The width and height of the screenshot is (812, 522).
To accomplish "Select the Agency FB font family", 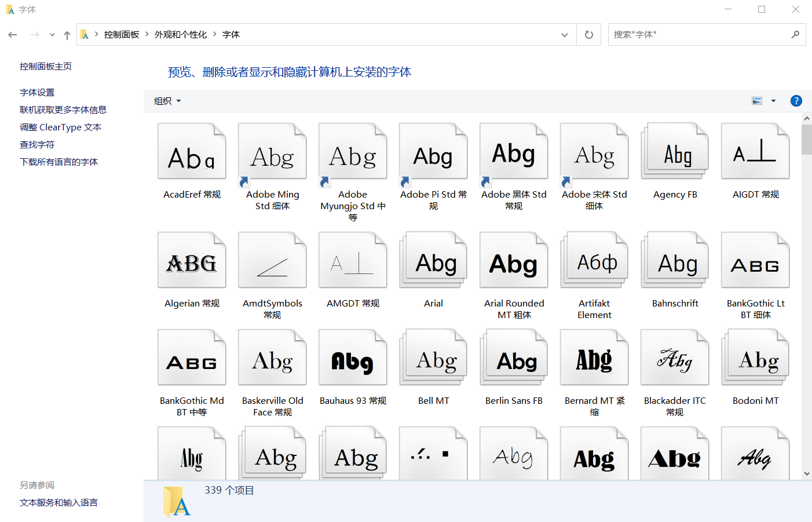I will (675, 161).
